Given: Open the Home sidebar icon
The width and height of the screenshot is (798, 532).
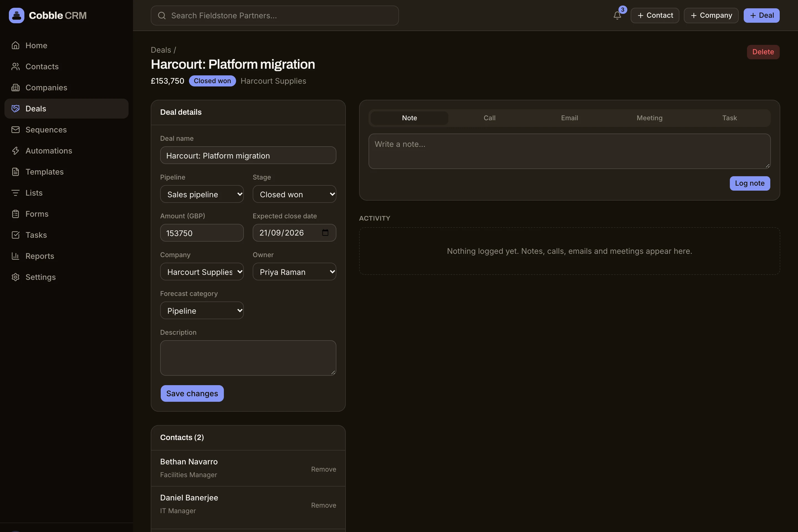Looking at the screenshot, I should 15,45.
